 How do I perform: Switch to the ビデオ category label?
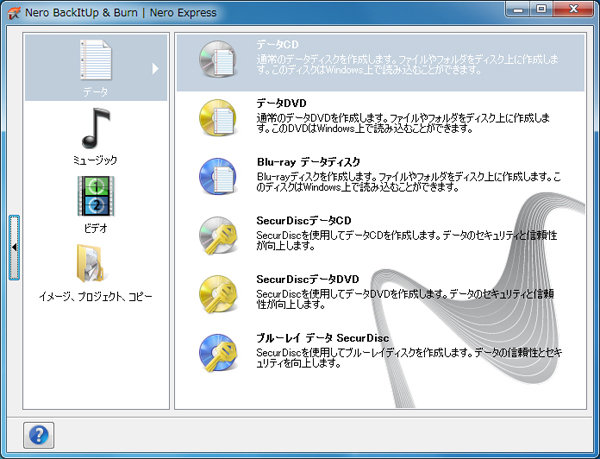click(96, 228)
